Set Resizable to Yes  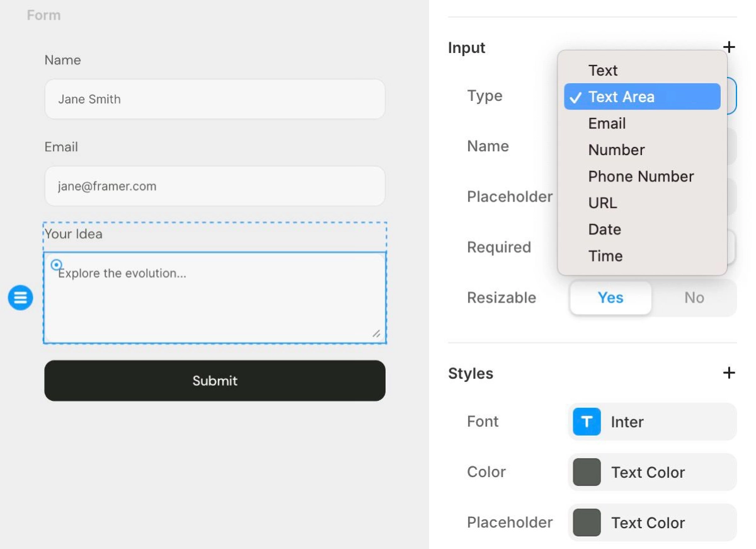[610, 298]
